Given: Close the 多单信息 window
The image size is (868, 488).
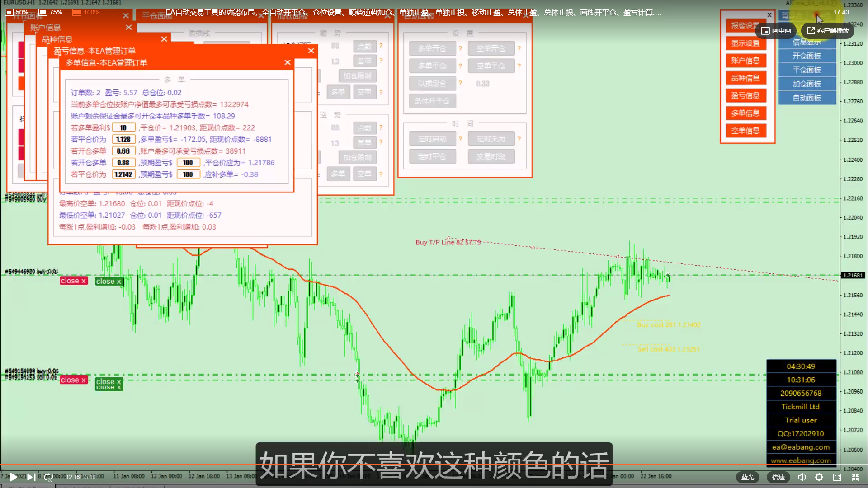Looking at the screenshot, I should tap(288, 62).
